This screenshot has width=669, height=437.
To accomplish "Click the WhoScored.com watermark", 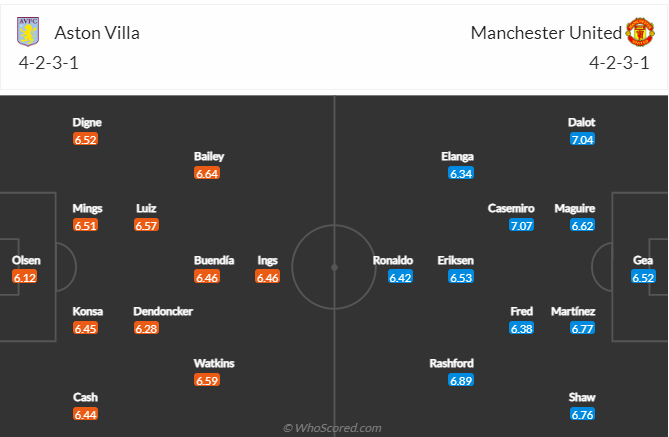I will 332,428.
